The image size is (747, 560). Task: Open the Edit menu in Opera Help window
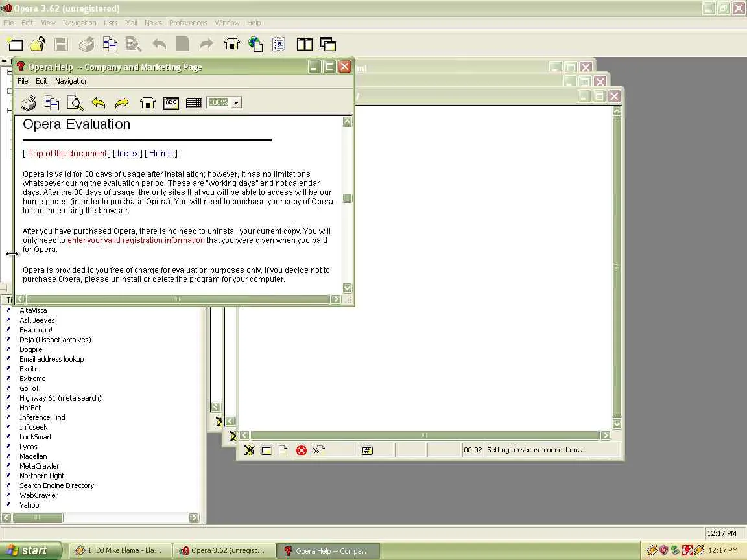[41, 81]
